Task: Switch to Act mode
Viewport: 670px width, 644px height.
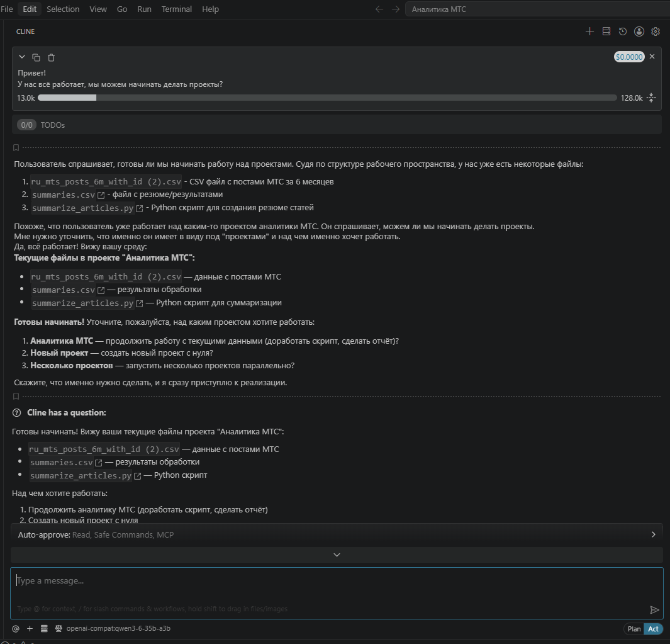Action: click(x=654, y=629)
